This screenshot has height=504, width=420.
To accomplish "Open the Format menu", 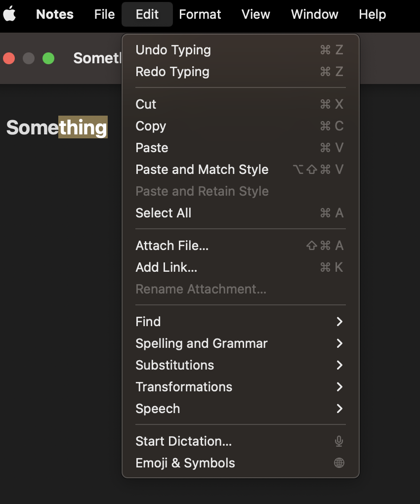I will [200, 14].
